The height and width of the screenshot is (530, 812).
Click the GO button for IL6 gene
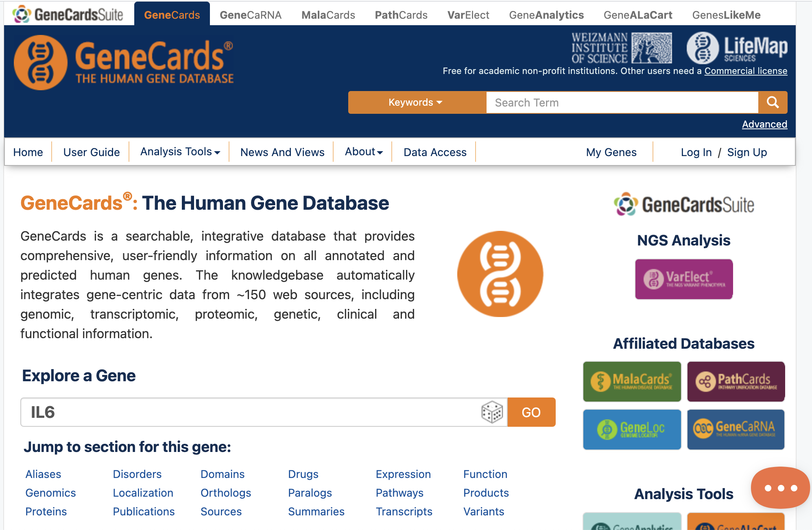click(x=531, y=412)
